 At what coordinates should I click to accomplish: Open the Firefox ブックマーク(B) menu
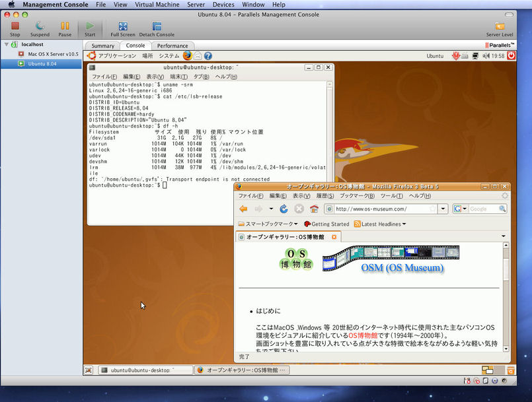point(357,196)
